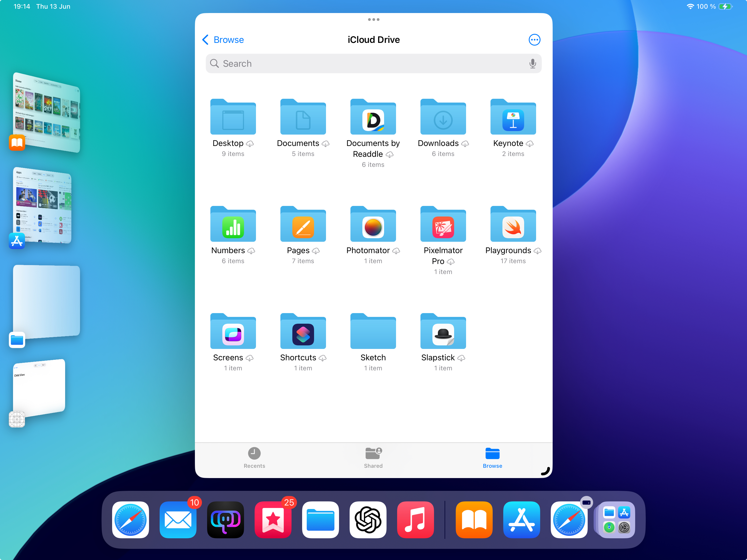
Task: Open the Shortcuts folder
Action: click(x=303, y=332)
